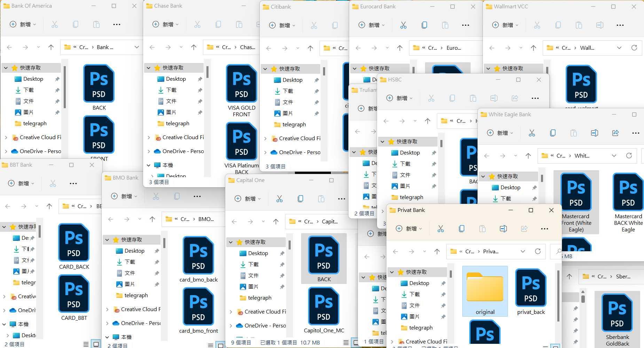Switch BMO Bank to large icons view
This screenshot has height=348, width=644.
click(x=221, y=345)
